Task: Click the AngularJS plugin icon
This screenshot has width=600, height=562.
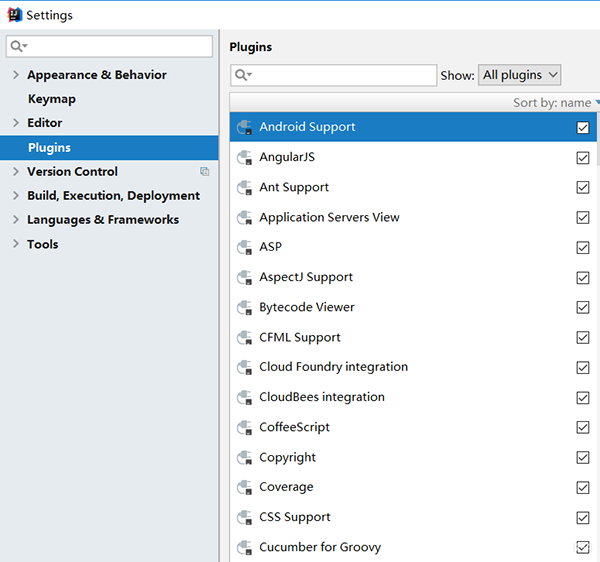Action: click(x=245, y=158)
